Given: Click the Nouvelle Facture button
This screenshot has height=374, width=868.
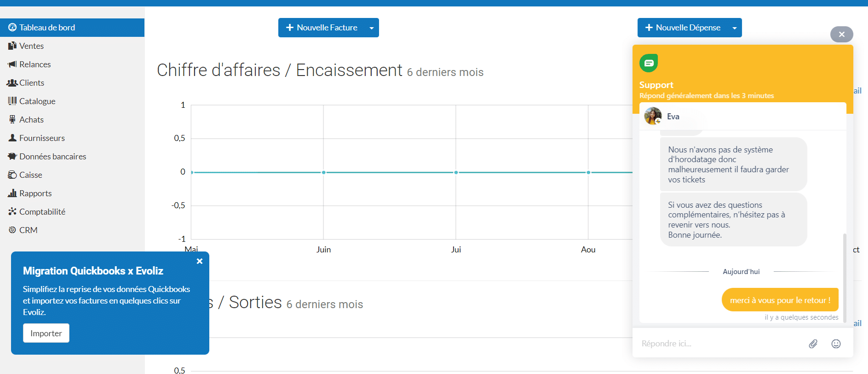Looking at the screenshot, I should [x=322, y=28].
